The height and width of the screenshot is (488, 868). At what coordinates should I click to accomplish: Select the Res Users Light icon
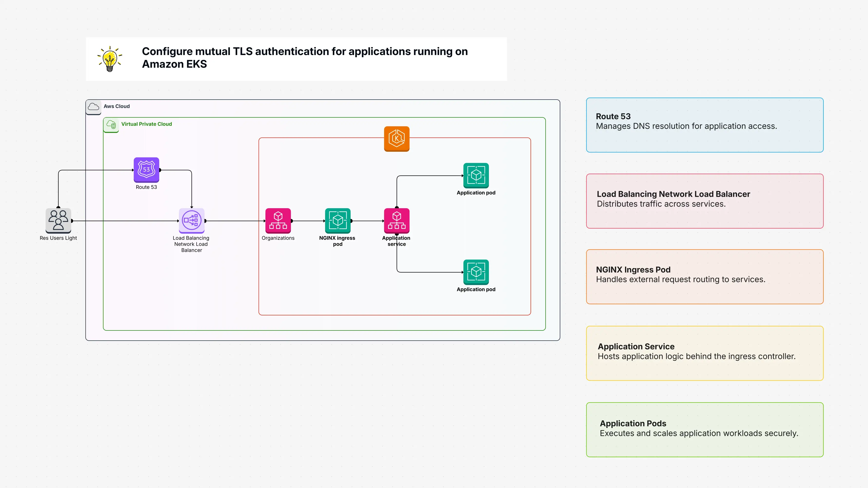(x=58, y=220)
